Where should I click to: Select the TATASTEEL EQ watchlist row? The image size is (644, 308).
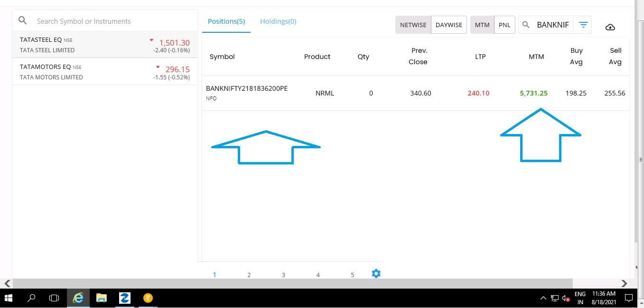[x=105, y=45]
